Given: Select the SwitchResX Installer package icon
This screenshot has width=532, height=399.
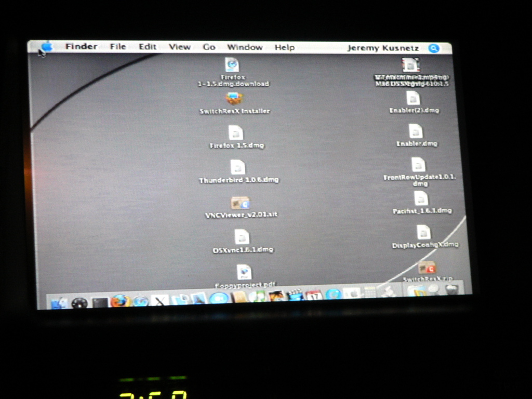Looking at the screenshot, I should tap(234, 99).
